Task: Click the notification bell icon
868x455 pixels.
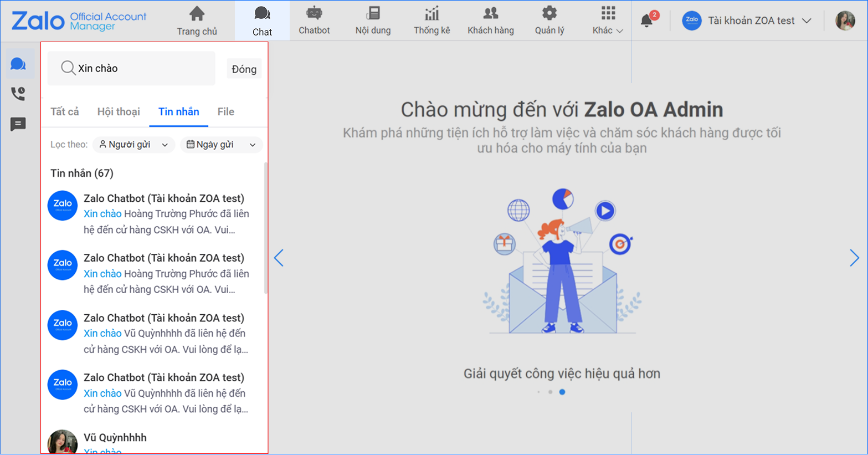Action: [646, 21]
